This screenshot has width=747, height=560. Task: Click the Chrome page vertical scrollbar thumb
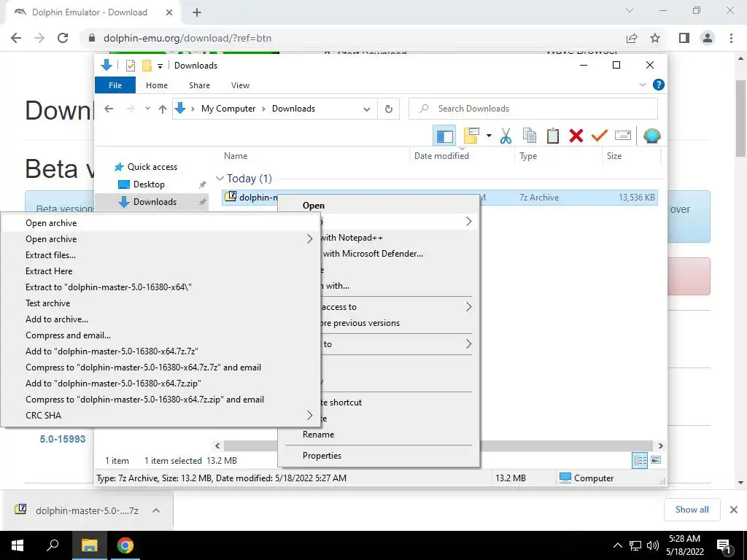[x=740, y=118]
